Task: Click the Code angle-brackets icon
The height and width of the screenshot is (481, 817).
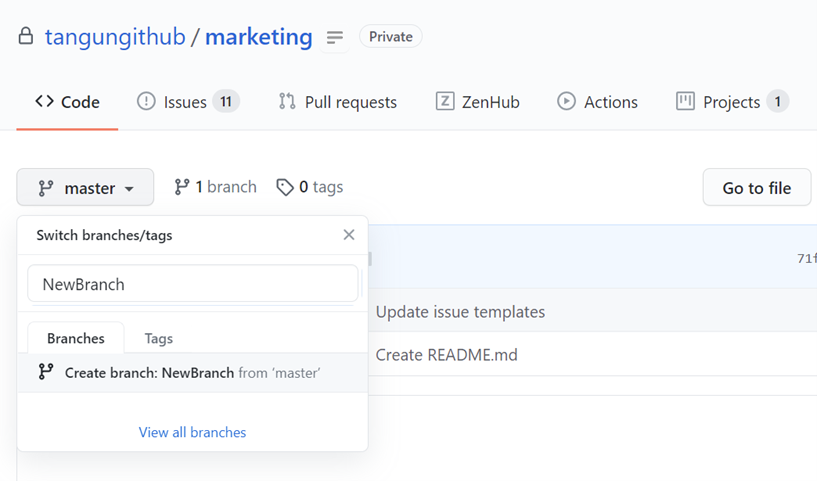Action: point(44,101)
